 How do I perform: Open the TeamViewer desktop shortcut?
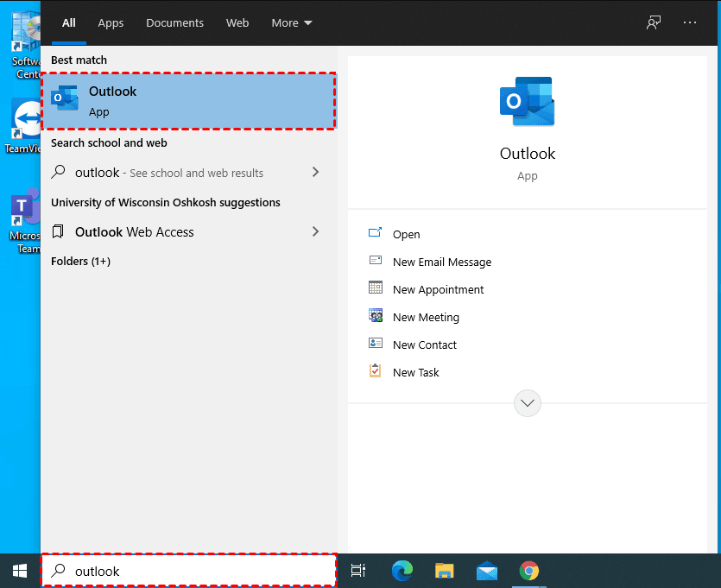(26, 121)
